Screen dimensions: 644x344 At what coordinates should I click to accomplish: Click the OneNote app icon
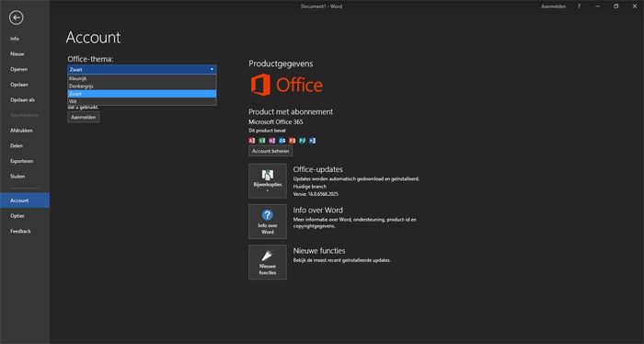tap(272, 141)
